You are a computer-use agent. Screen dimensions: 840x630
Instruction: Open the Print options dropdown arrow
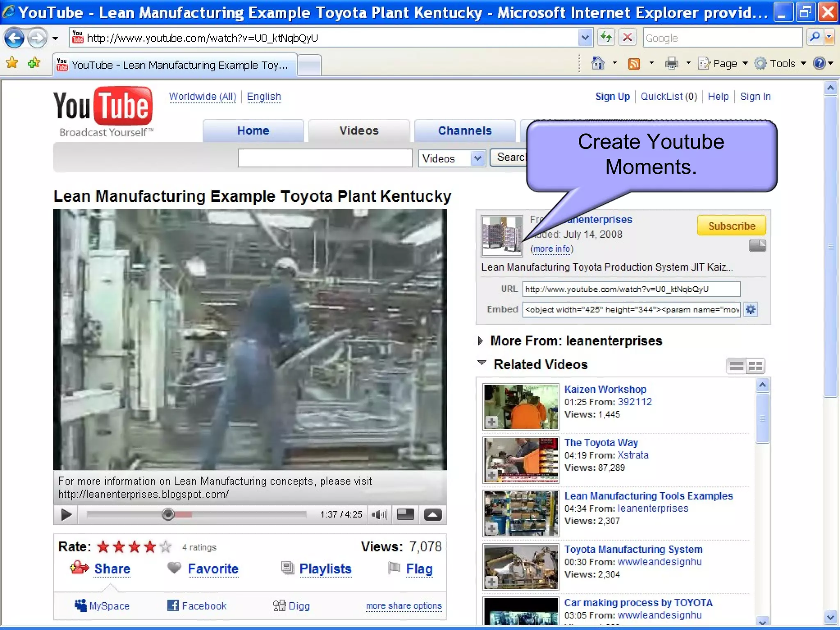coord(688,63)
